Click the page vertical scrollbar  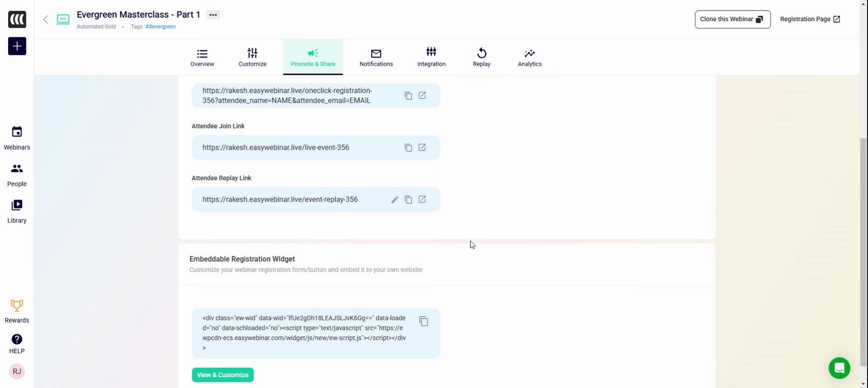[863, 252]
